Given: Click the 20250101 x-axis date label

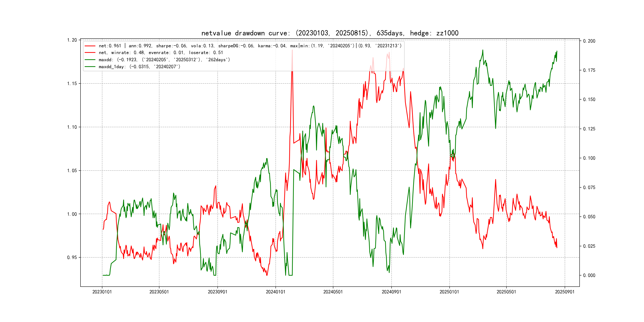Looking at the screenshot, I should click(x=449, y=292).
